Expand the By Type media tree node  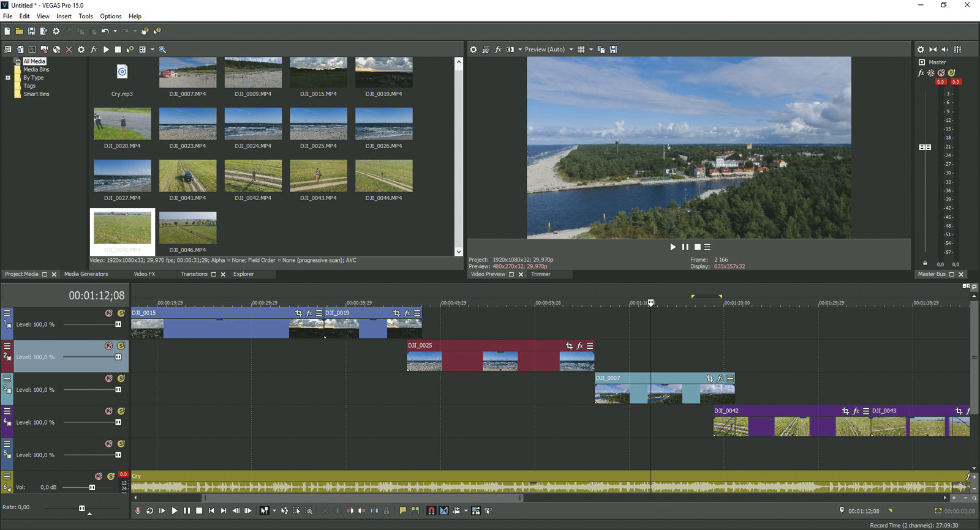pos(8,78)
